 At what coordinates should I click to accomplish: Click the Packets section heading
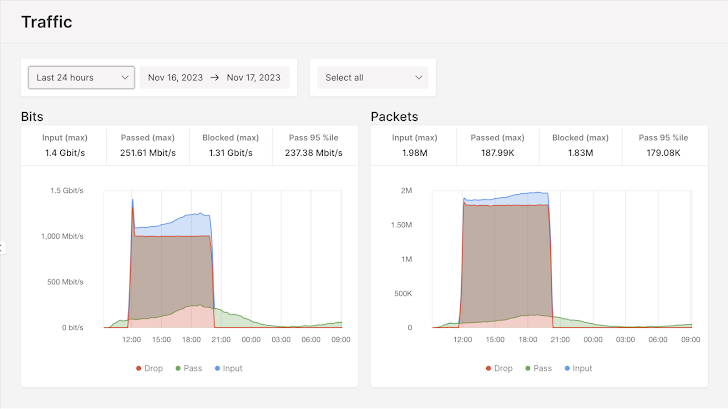click(x=394, y=116)
